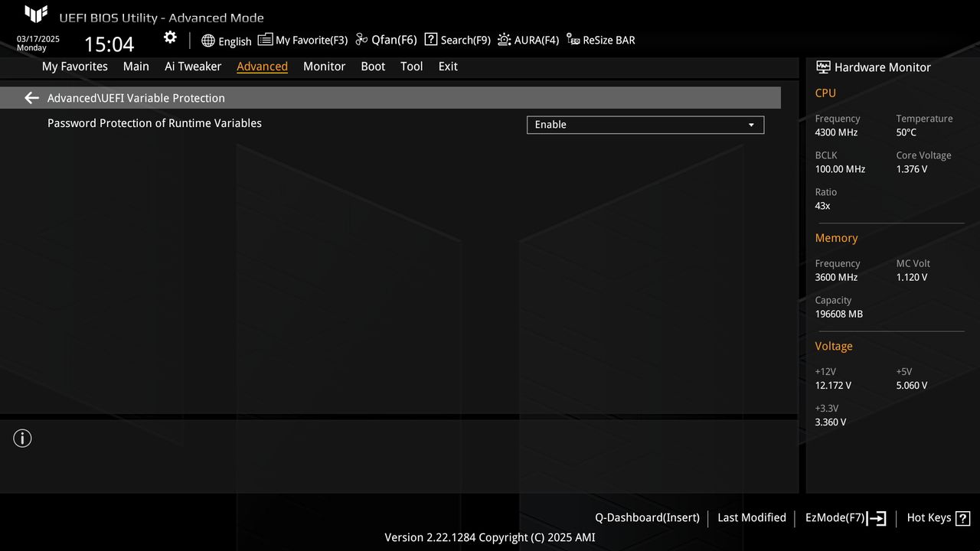Click CPU Frequency value 4300 MHz

[836, 132]
